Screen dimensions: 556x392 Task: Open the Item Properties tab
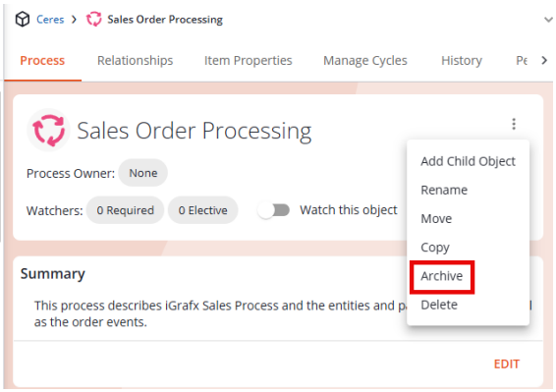(248, 60)
